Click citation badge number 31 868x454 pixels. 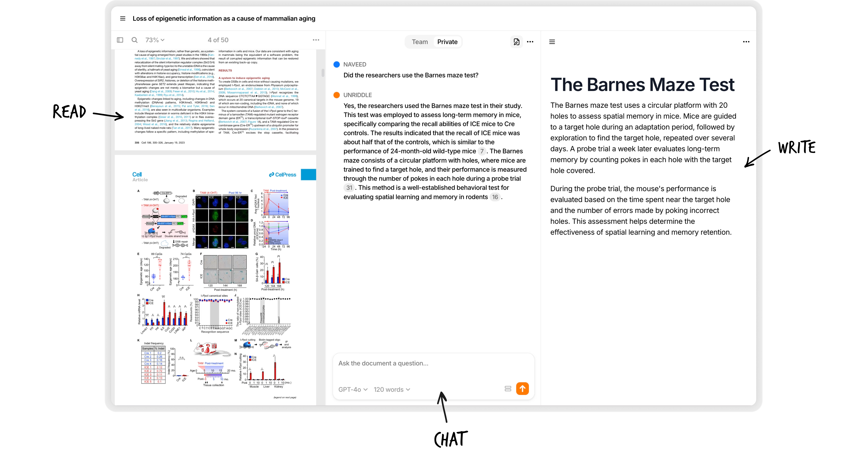pyautogui.click(x=349, y=188)
